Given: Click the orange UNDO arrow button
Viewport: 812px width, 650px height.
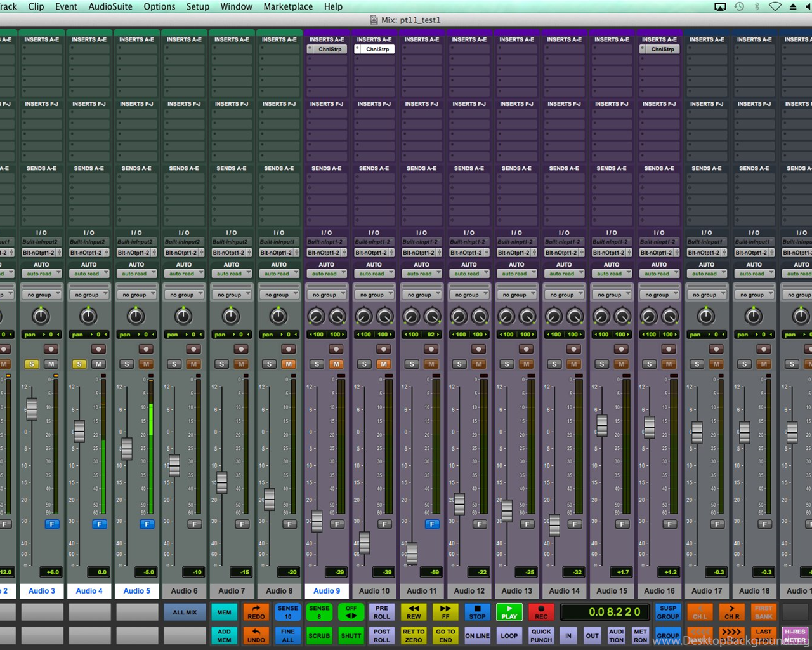Looking at the screenshot, I should point(256,635).
